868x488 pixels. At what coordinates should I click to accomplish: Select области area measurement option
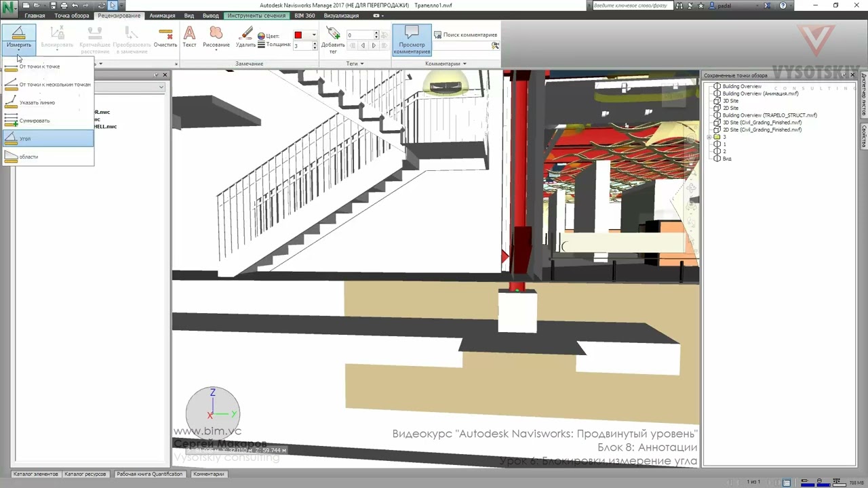[48, 157]
